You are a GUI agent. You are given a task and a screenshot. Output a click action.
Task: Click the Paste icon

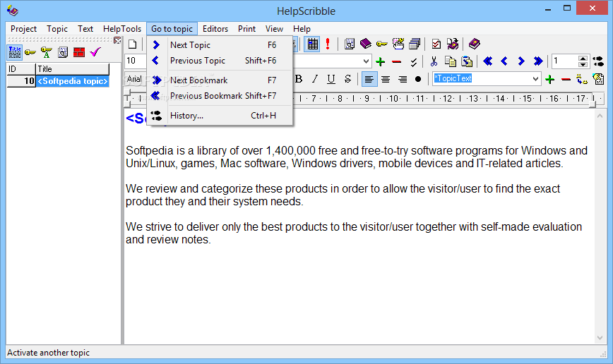point(467,61)
